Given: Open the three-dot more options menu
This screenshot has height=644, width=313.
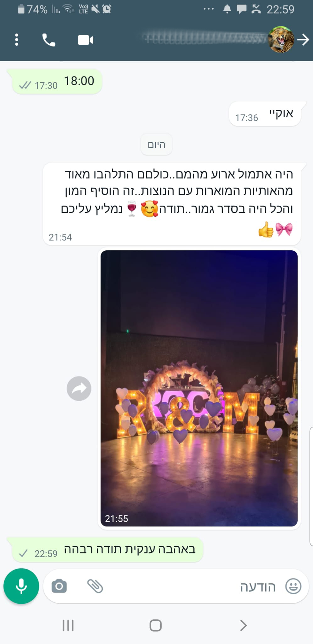Looking at the screenshot, I should (x=17, y=40).
